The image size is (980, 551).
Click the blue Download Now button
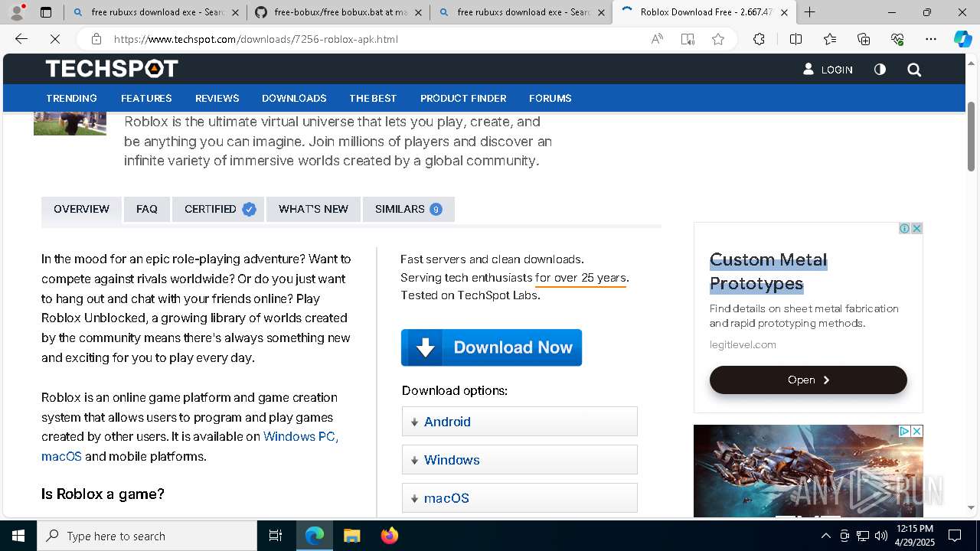492,347
